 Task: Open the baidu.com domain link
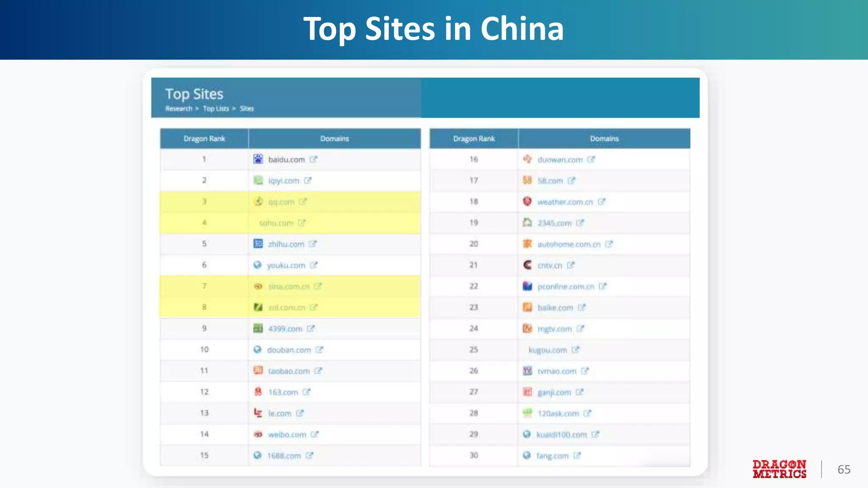[287, 160]
